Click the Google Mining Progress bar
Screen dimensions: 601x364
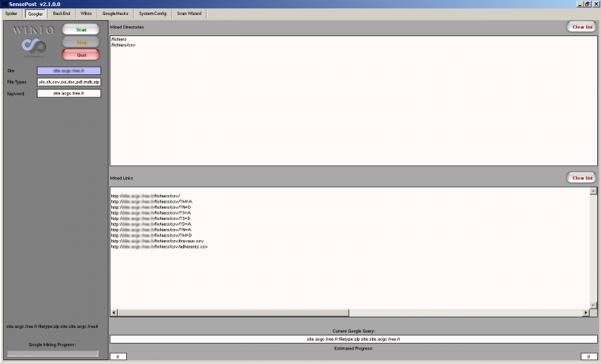click(x=53, y=353)
